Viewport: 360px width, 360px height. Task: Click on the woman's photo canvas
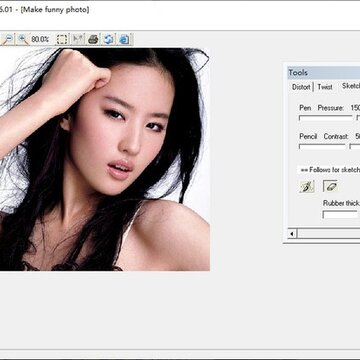105,159
